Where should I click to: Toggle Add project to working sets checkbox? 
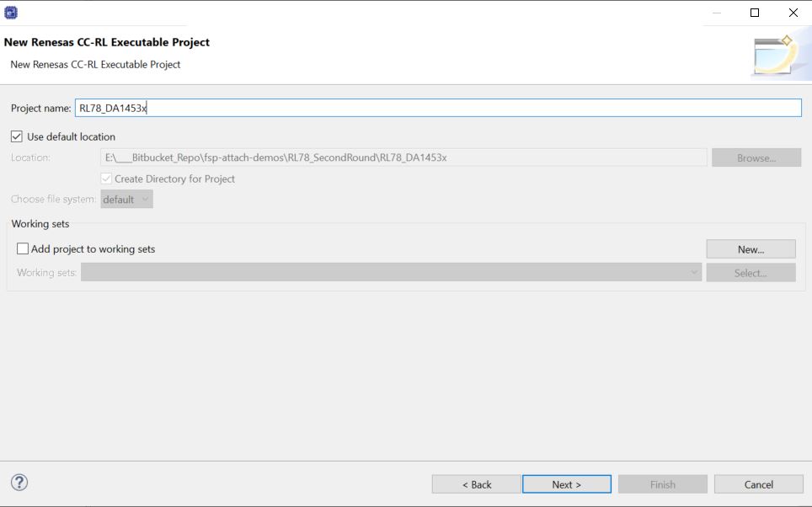point(23,248)
